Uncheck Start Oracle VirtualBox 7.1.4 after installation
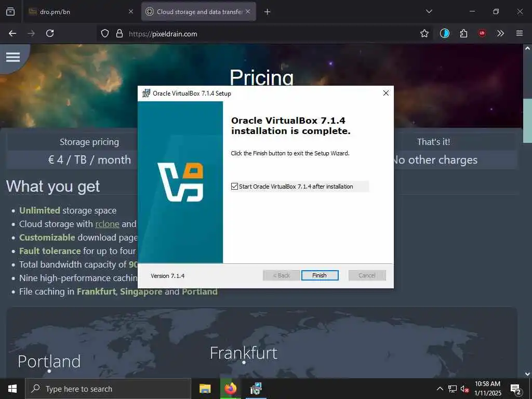Viewport: 532px width, 399px height. coord(234,187)
